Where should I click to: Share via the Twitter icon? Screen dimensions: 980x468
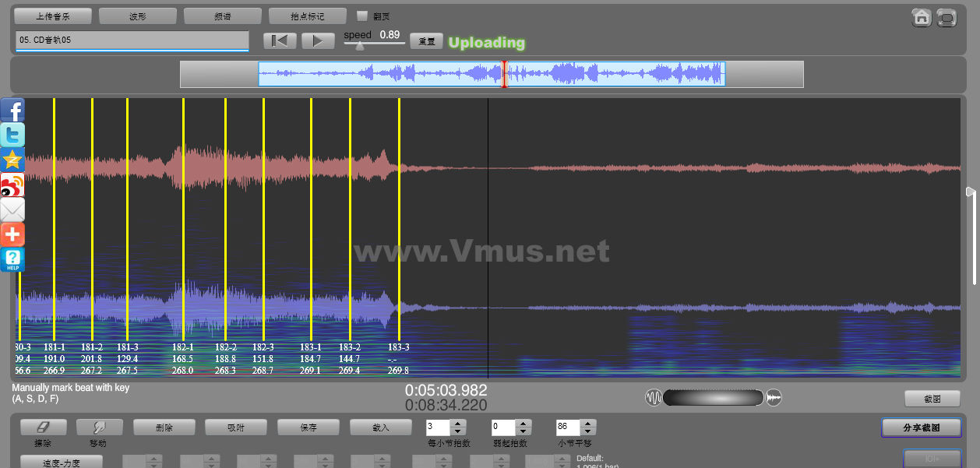point(12,135)
